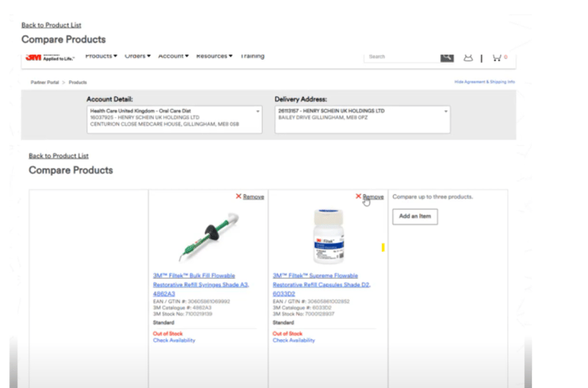
Task: Remove the Bulk Fill Flowable product
Action: pos(253,197)
